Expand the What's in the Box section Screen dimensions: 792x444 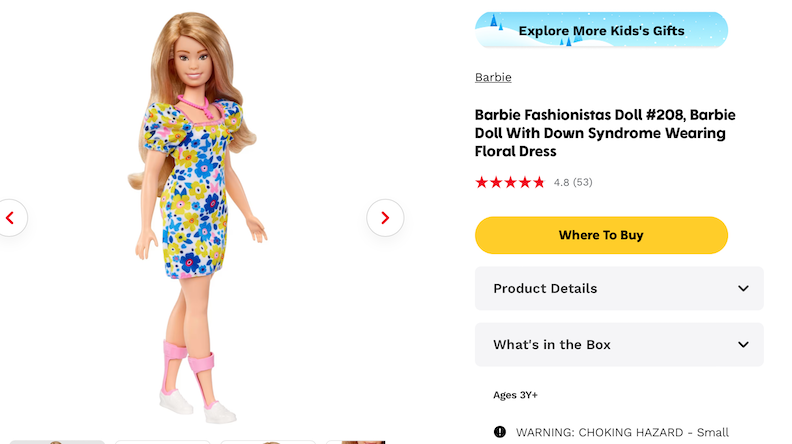(x=618, y=345)
